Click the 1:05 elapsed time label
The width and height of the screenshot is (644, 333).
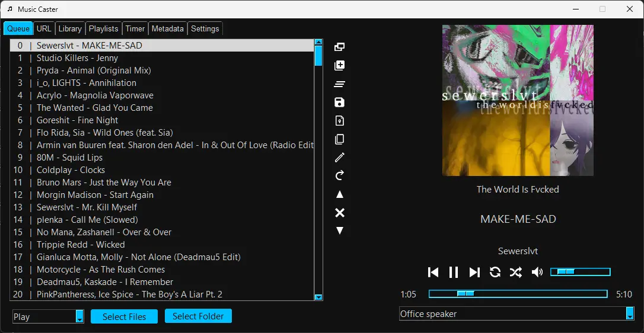tap(408, 294)
